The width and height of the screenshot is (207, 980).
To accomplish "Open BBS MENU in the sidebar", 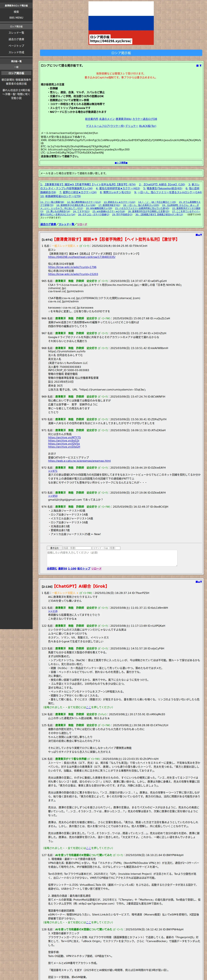I will coord(16,17).
